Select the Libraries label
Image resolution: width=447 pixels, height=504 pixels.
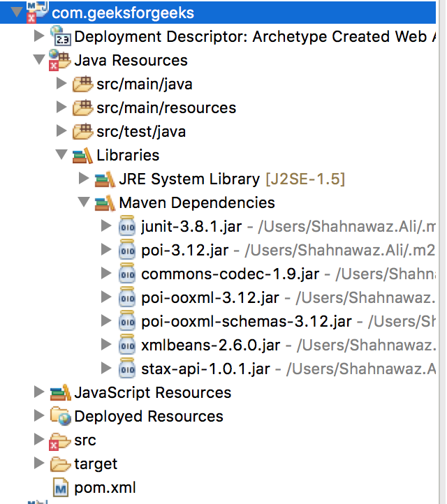coord(128,155)
